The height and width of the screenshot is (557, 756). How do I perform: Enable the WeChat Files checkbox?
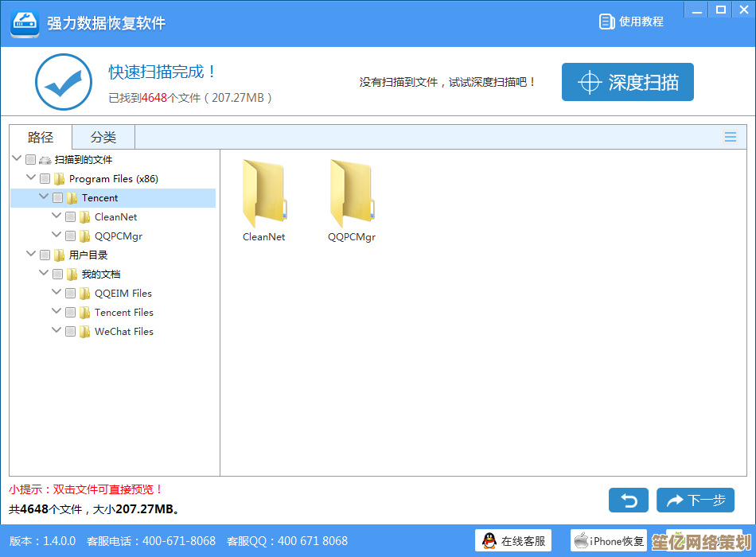tap(70, 332)
